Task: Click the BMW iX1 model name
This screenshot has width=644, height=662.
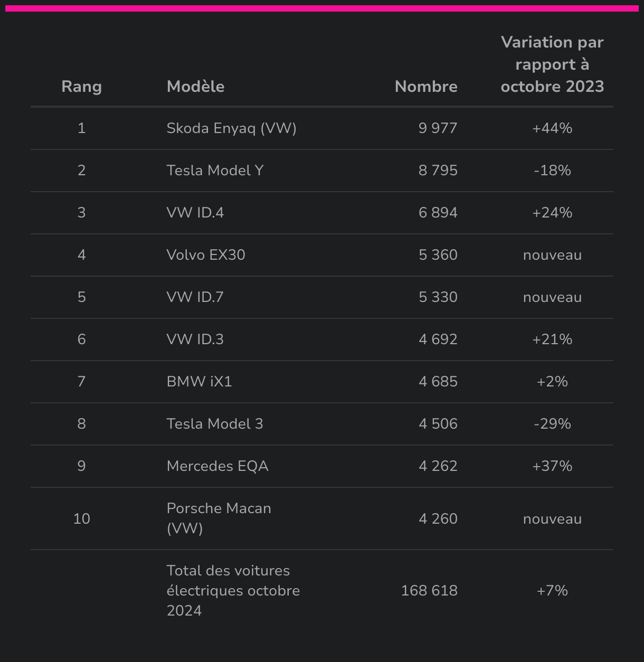Action: pyautogui.click(x=199, y=382)
